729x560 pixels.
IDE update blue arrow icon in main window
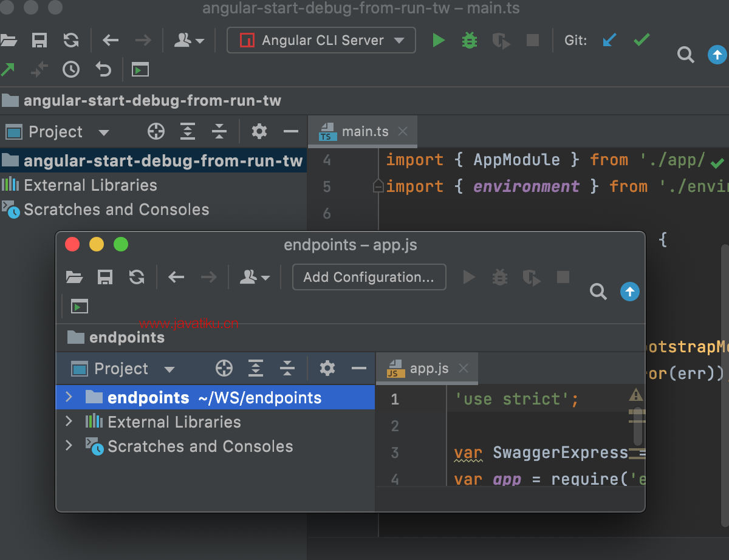tap(717, 55)
